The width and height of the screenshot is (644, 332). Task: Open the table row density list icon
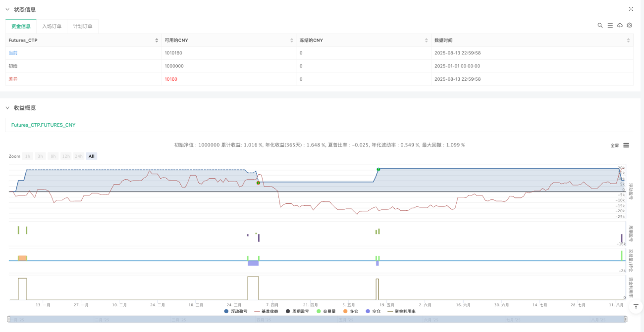point(610,25)
